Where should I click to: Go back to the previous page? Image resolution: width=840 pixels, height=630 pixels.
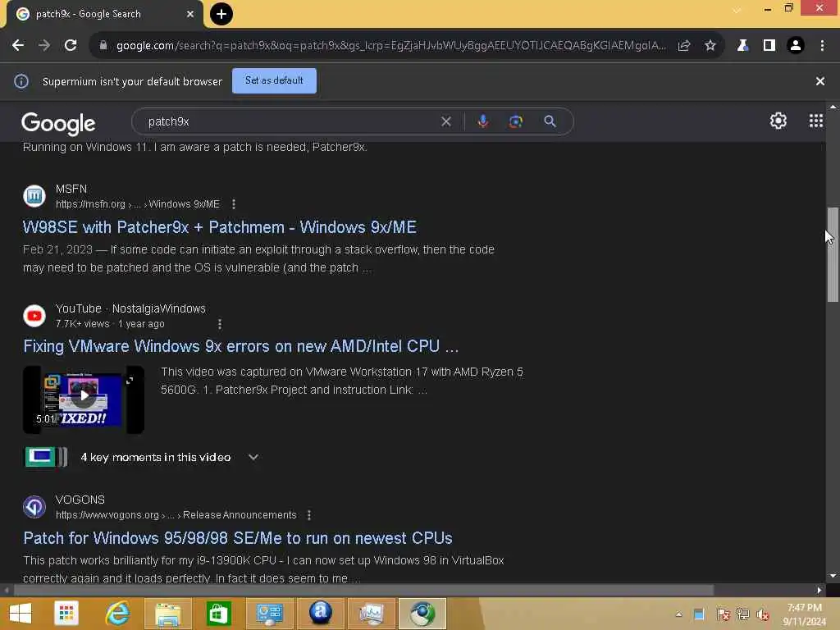[18, 46]
